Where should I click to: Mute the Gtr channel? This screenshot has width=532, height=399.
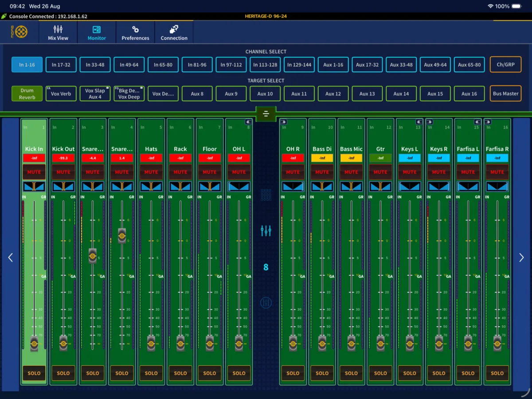[380, 172]
